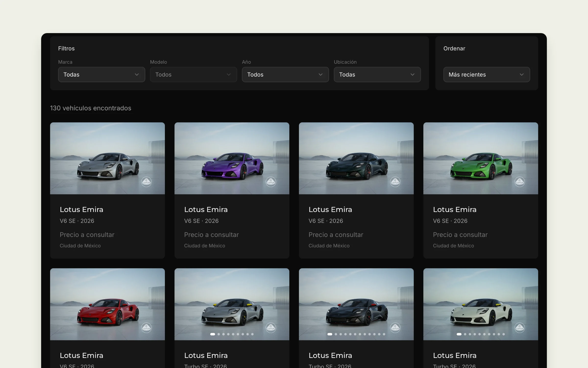The height and width of the screenshot is (368, 588).
Task: Click the 'Ordenar' panel heading
Action: [454, 49]
